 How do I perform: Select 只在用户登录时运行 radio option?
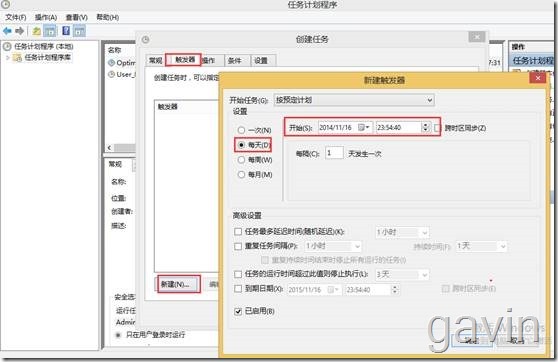pyautogui.click(x=118, y=335)
